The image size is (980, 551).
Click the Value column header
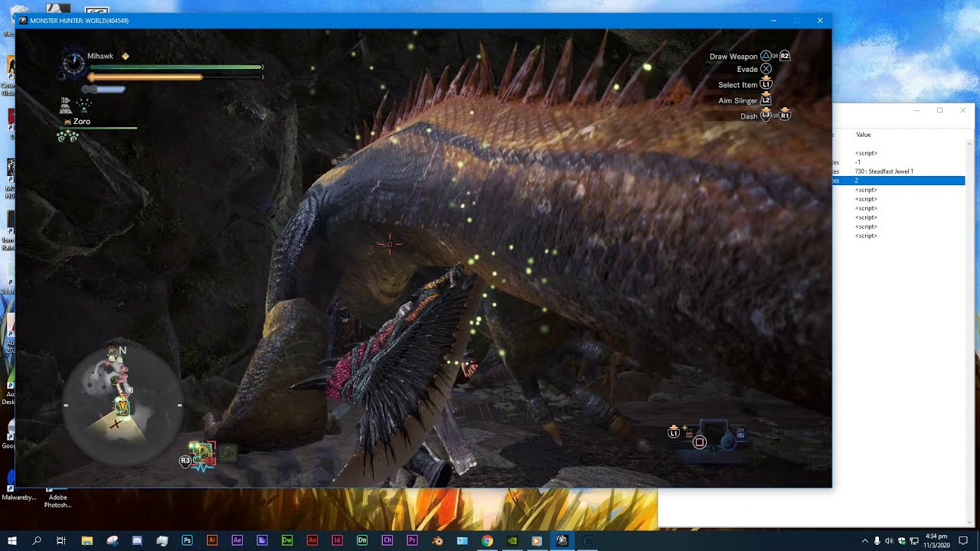click(863, 135)
